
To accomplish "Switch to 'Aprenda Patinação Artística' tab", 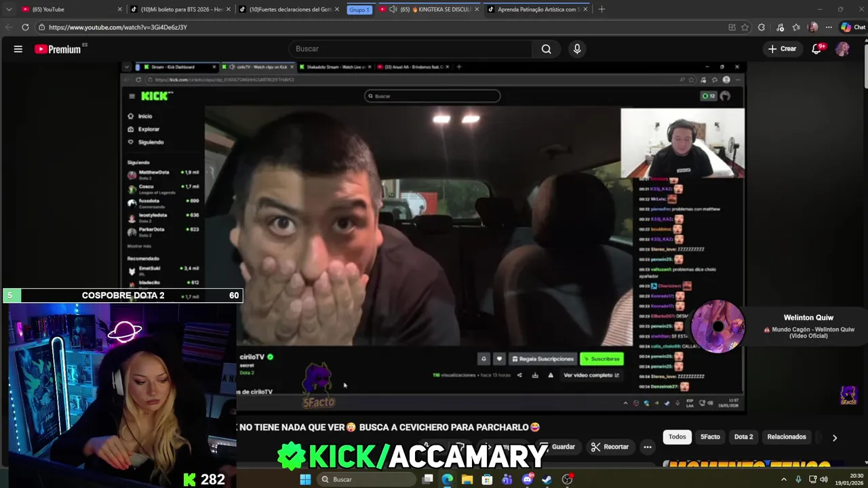I will point(536,9).
